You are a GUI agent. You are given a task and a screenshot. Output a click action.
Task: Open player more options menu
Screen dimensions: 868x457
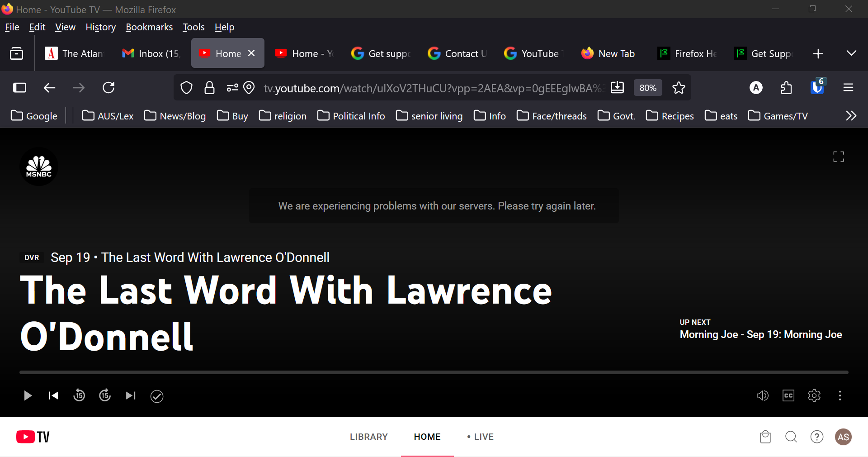click(x=840, y=396)
